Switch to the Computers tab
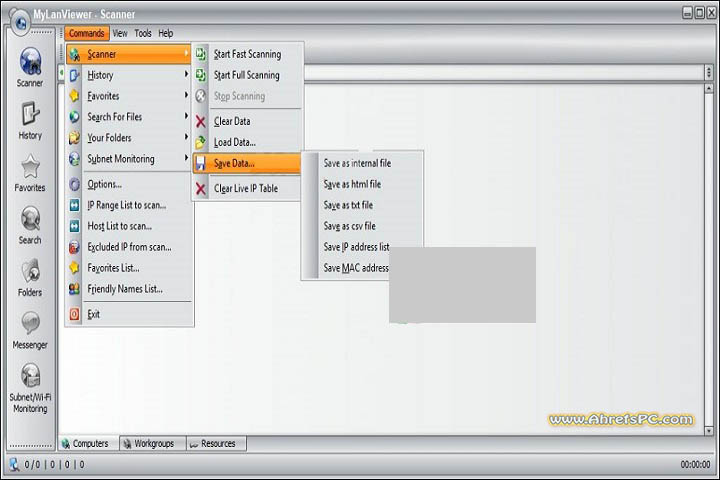 (88, 444)
